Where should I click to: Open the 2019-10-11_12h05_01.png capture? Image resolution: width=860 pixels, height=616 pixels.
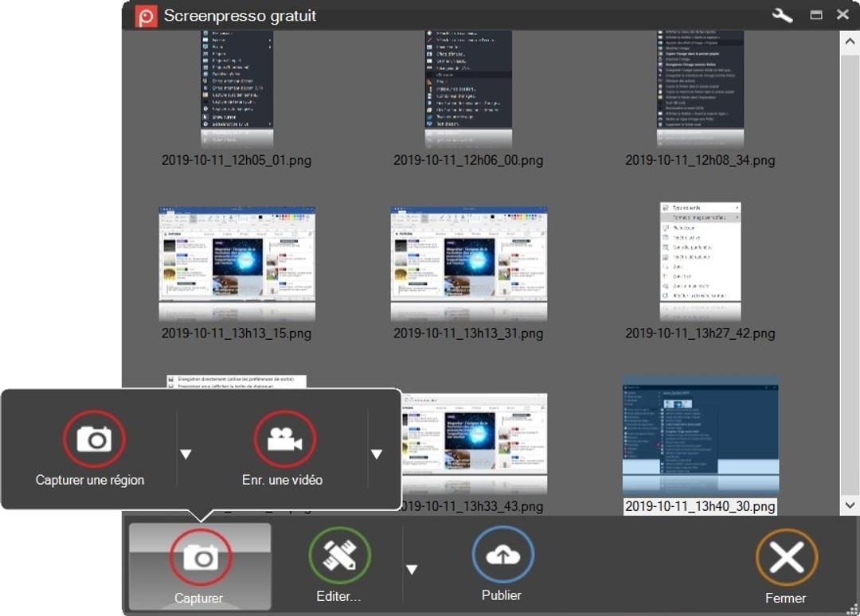click(x=236, y=88)
